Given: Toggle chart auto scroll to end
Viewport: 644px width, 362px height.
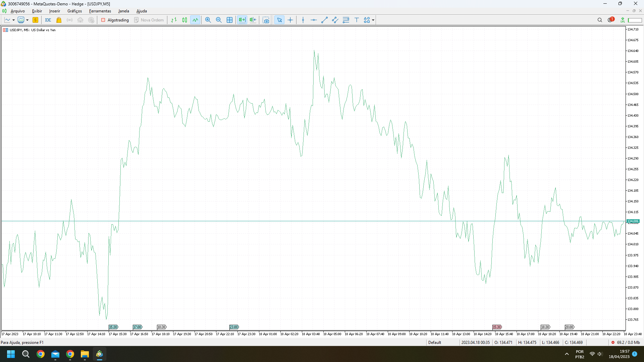Looking at the screenshot, I should click(242, 20).
